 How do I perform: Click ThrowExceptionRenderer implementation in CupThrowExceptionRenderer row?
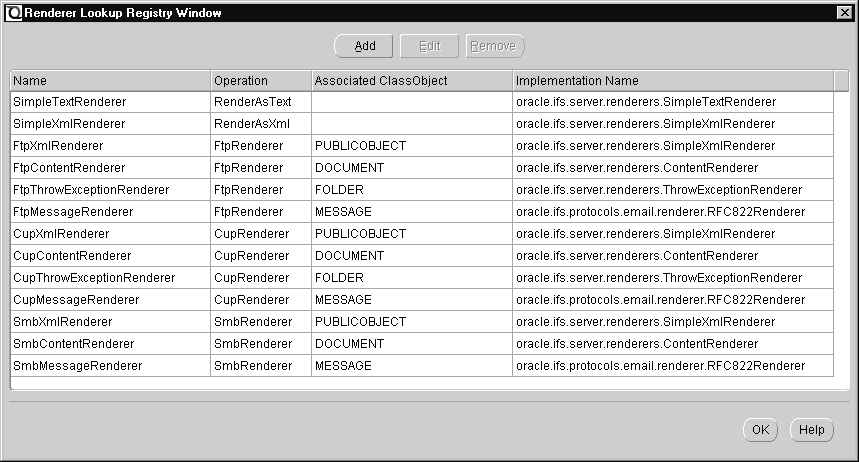click(x=673, y=278)
